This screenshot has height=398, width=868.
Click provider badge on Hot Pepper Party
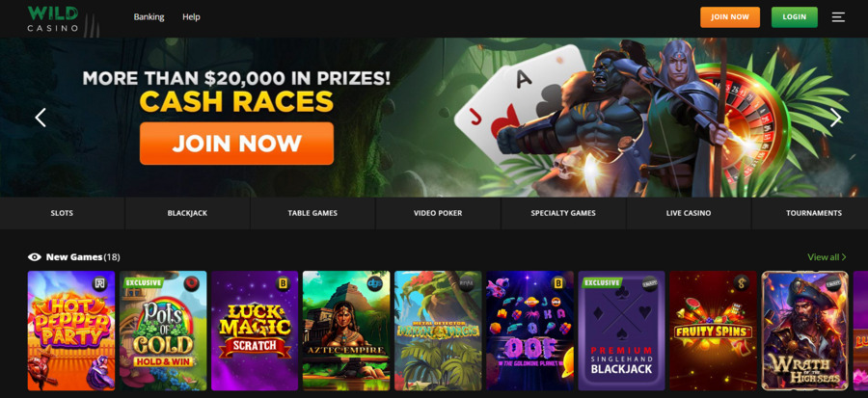click(100, 284)
